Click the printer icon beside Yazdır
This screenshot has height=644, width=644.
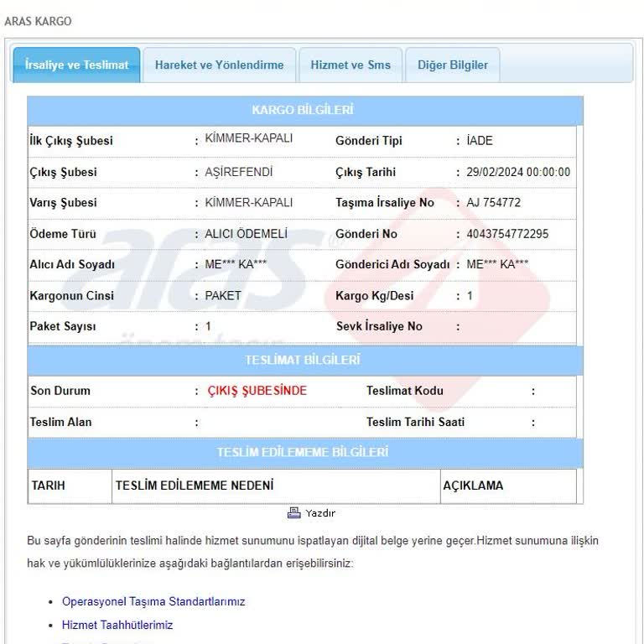(x=293, y=512)
